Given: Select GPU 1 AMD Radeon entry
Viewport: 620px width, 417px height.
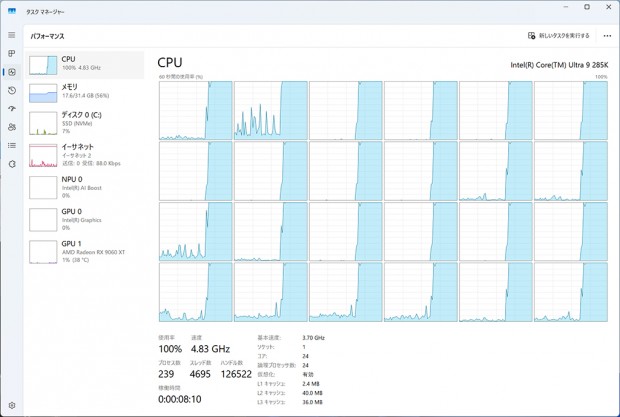Looking at the screenshot, I should pyautogui.click(x=85, y=251).
